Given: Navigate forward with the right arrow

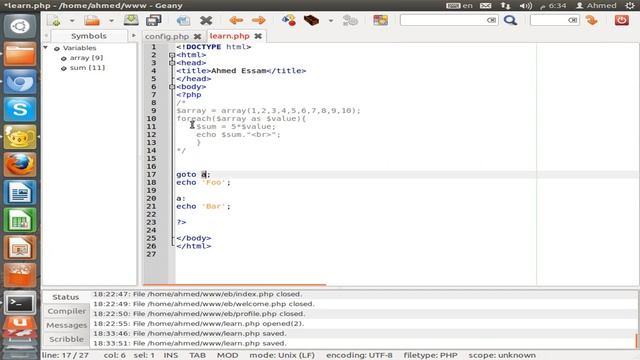Looking at the screenshot, I should click(x=258, y=20).
